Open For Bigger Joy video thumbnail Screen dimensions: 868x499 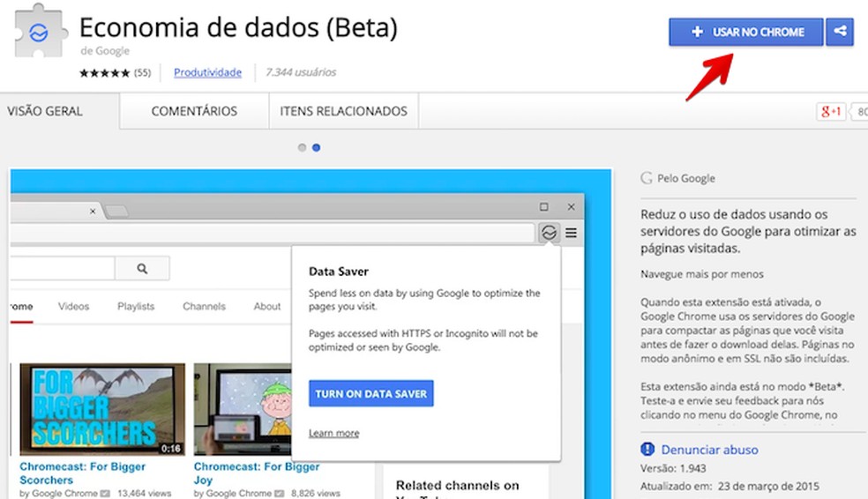[243, 409]
